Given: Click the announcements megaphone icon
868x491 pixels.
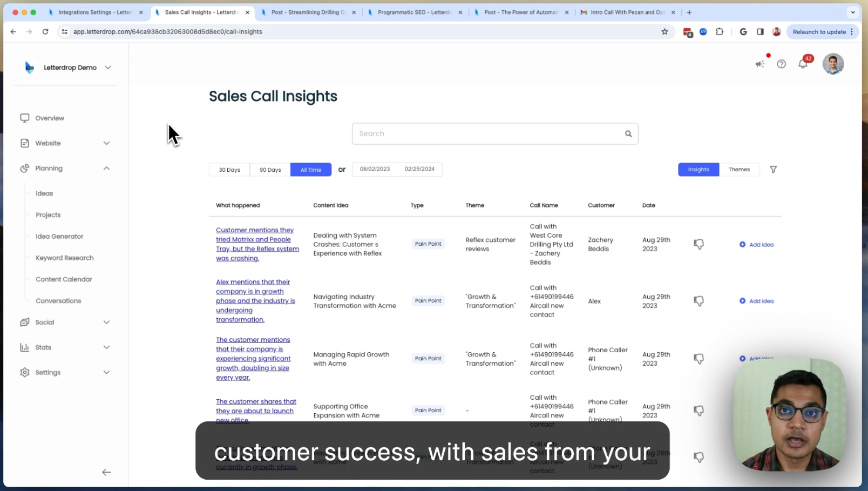Looking at the screenshot, I should pyautogui.click(x=760, y=64).
